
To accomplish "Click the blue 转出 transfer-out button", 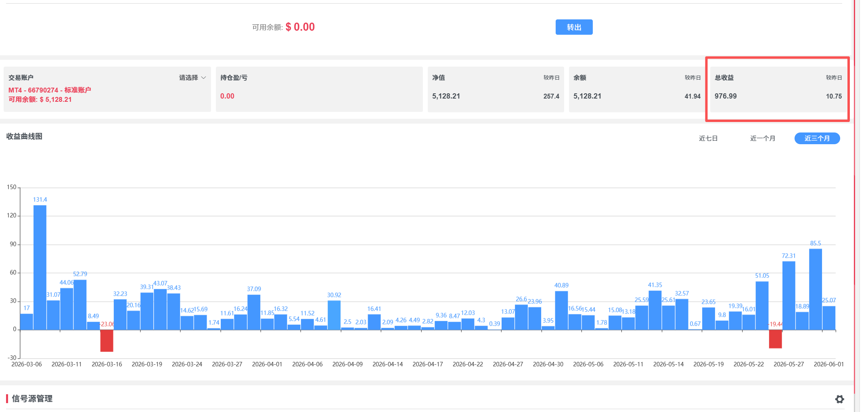I will [574, 27].
